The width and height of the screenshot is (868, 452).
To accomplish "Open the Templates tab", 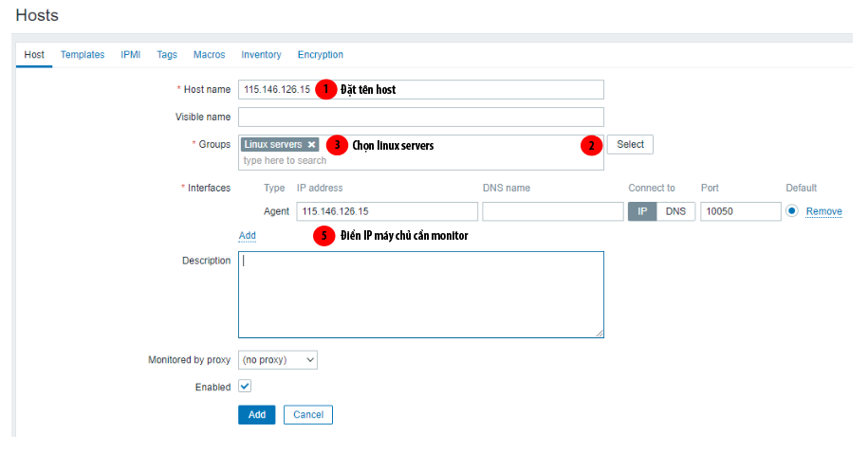I will (x=83, y=55).
